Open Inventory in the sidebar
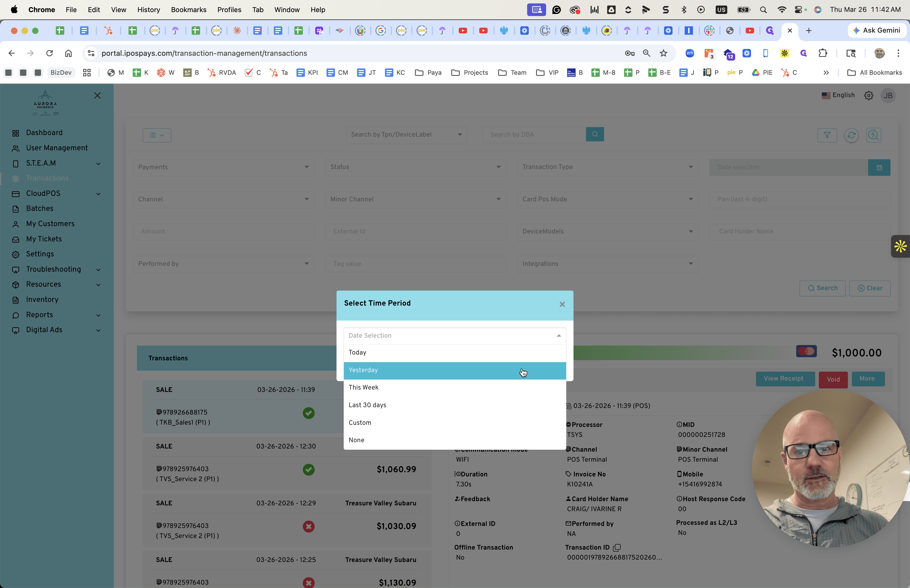 pos(42,300)
